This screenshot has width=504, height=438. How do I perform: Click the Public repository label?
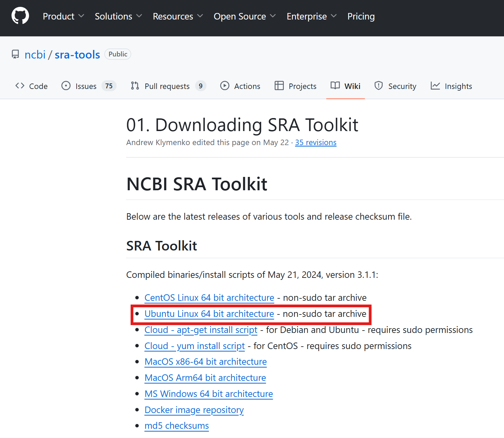click(x=118, y=54)
